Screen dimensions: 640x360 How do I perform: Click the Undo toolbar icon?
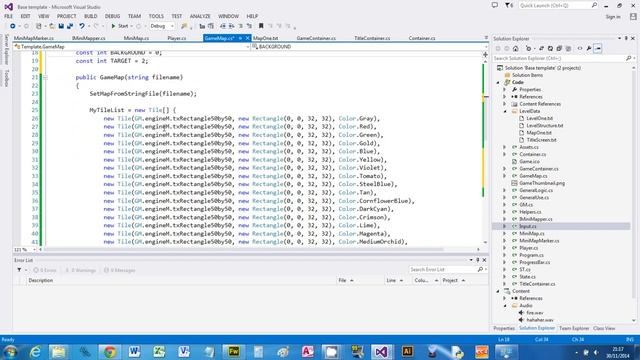[x=82, y=26]
